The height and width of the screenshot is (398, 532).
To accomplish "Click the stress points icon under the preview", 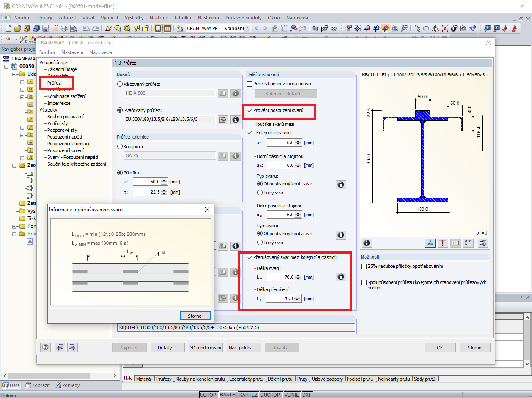I will pyautogui.click(x=443, y=243).
